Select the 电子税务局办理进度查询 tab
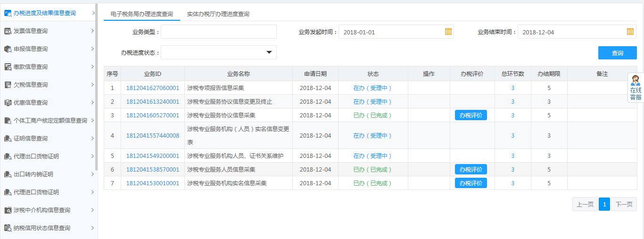 click(x=141, y=14)
